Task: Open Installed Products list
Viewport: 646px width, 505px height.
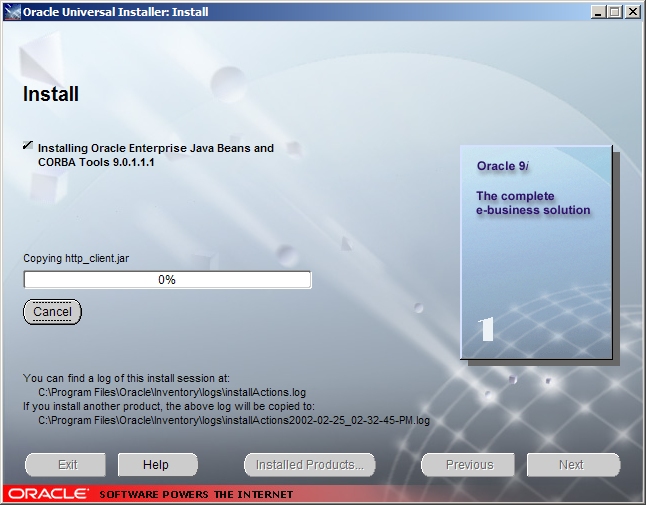Action: pos(310,465)
